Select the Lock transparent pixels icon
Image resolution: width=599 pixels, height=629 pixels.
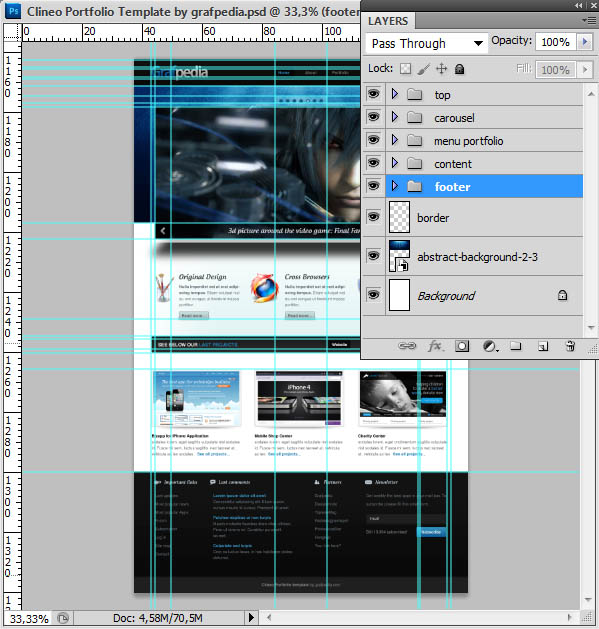coord(406,69)
